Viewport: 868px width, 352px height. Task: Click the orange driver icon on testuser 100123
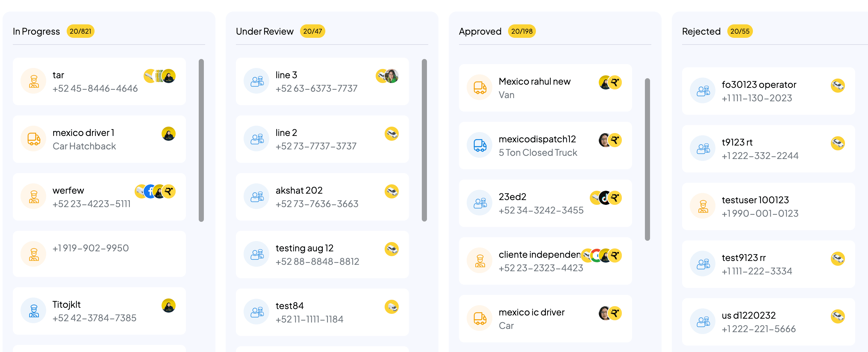click(x=703, y=206)
